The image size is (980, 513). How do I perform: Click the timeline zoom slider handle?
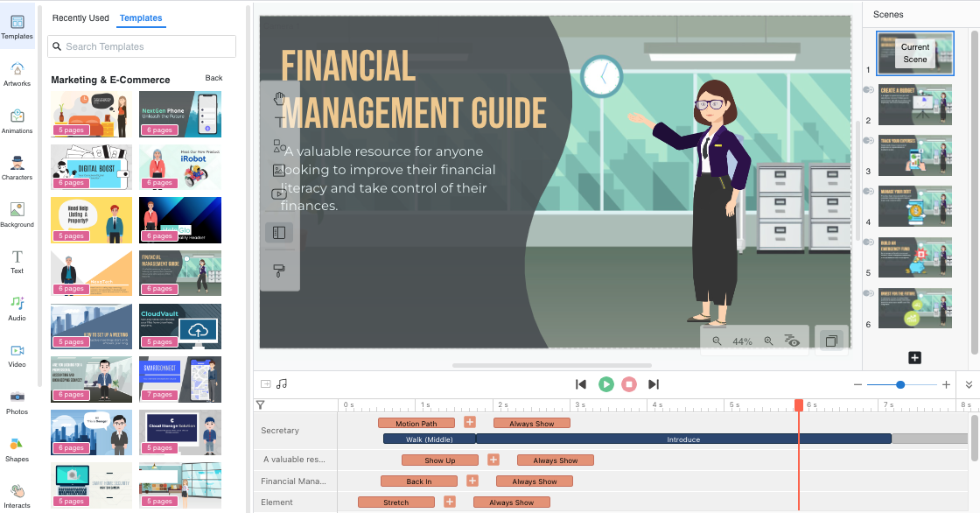[900, 384]
